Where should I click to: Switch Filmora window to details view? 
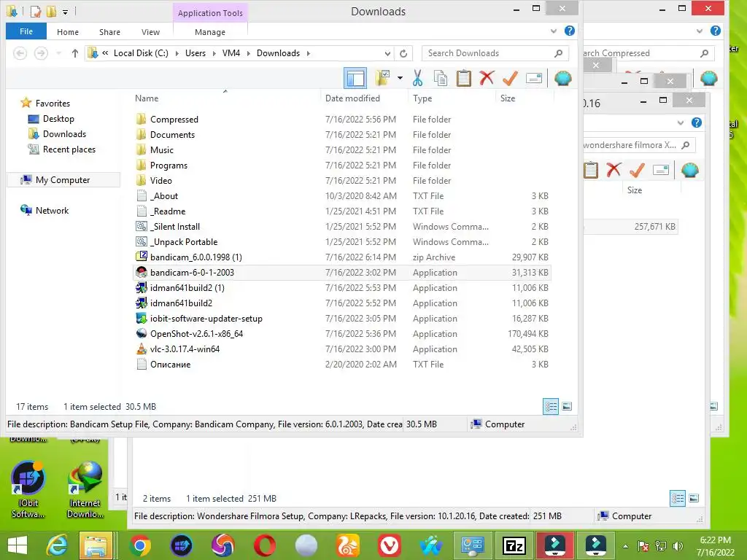point(678,498)
